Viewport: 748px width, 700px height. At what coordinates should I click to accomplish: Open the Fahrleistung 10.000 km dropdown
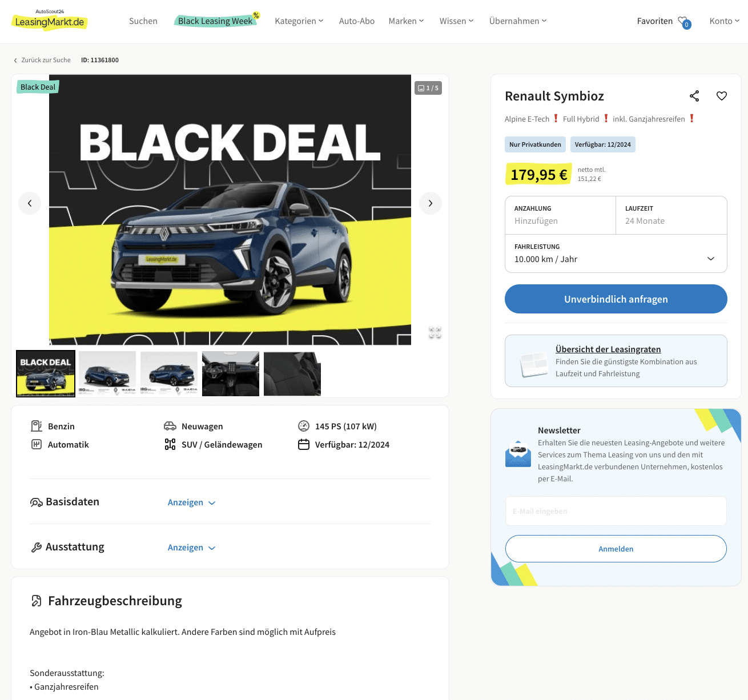[616, 254]
